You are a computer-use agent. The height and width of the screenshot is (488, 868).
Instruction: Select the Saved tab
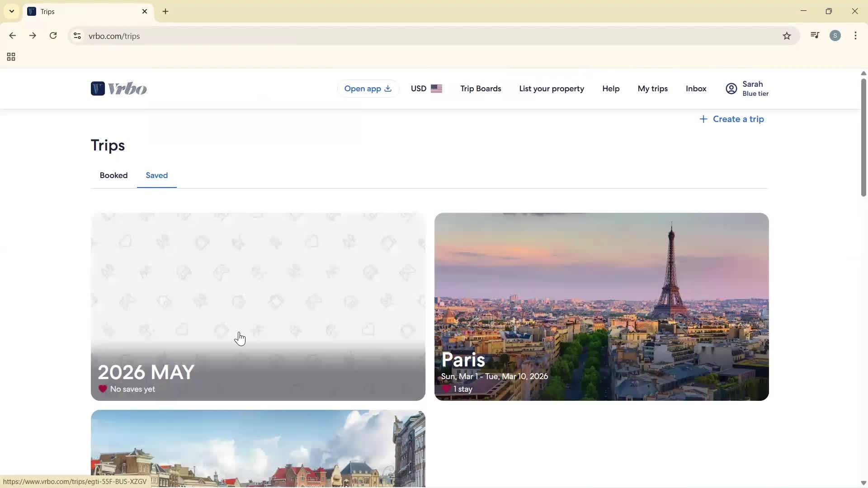156,175
